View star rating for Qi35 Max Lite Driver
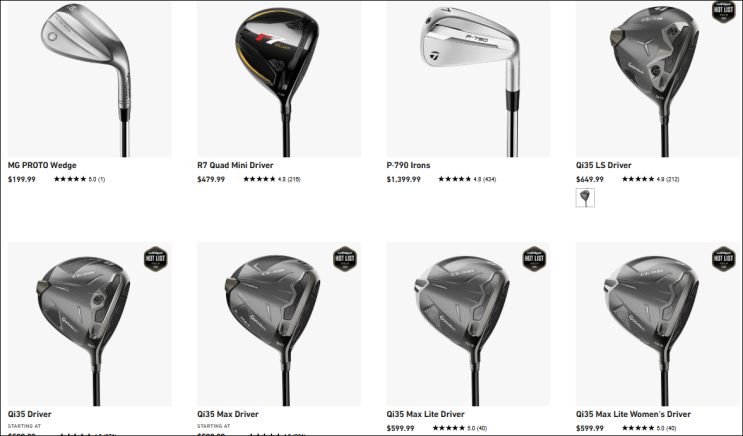This screenshot has height=436, width=743. coord(460,428)
